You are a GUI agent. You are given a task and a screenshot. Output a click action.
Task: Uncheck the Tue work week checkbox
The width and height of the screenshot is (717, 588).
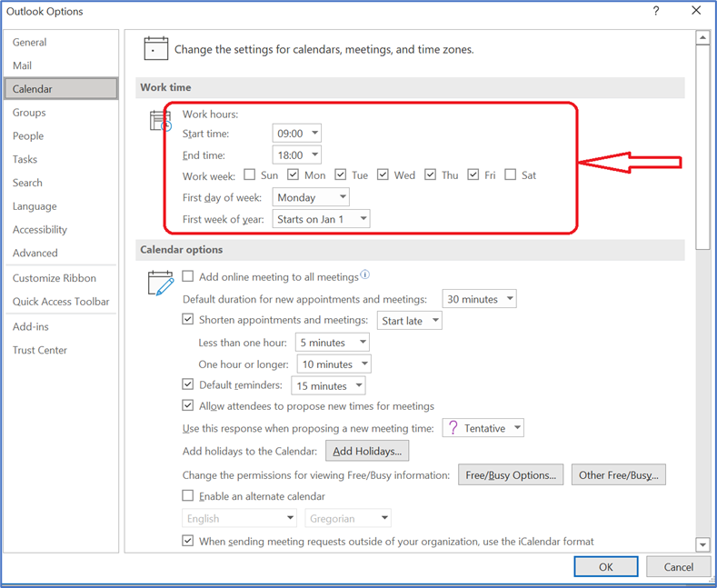(x=340, y=174)
